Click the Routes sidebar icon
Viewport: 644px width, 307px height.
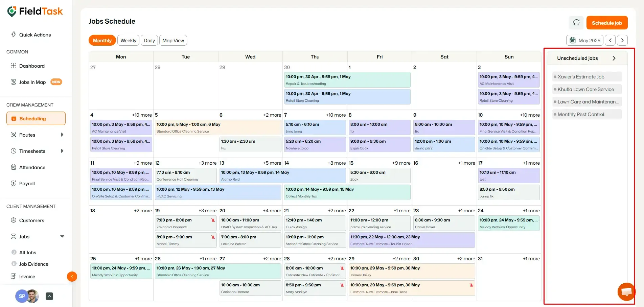tap(14, 135)
